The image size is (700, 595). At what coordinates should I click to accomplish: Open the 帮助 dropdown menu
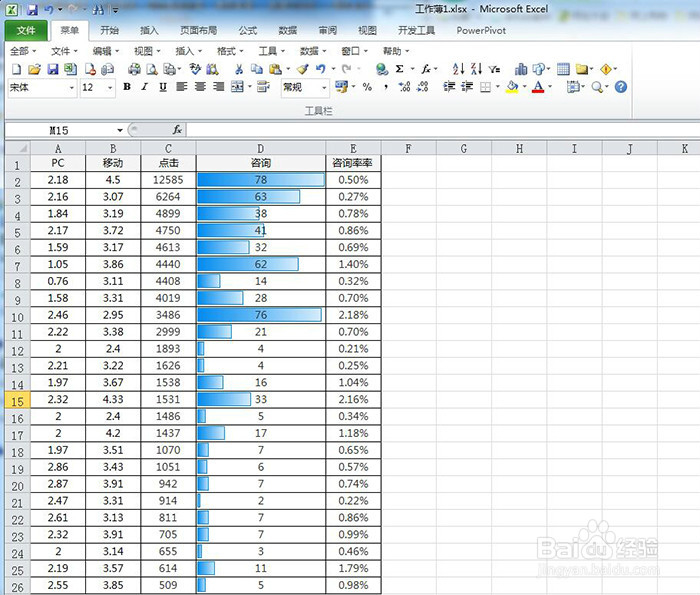click(x=396, y=51)
